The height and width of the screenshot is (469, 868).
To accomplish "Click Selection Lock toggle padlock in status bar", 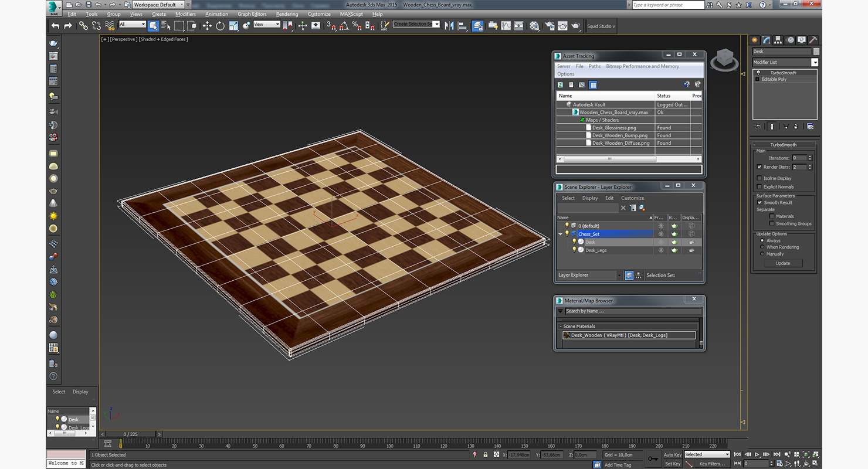I will [x=485, y=454].
